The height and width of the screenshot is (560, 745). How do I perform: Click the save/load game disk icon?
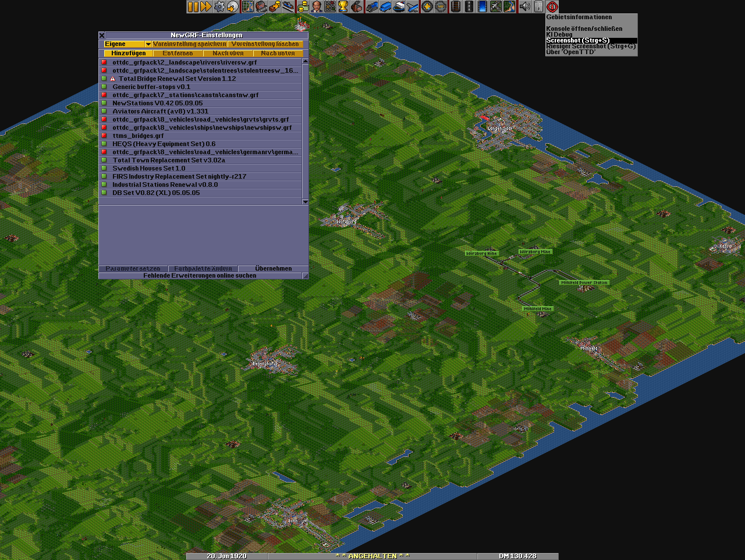pos(233,6)
